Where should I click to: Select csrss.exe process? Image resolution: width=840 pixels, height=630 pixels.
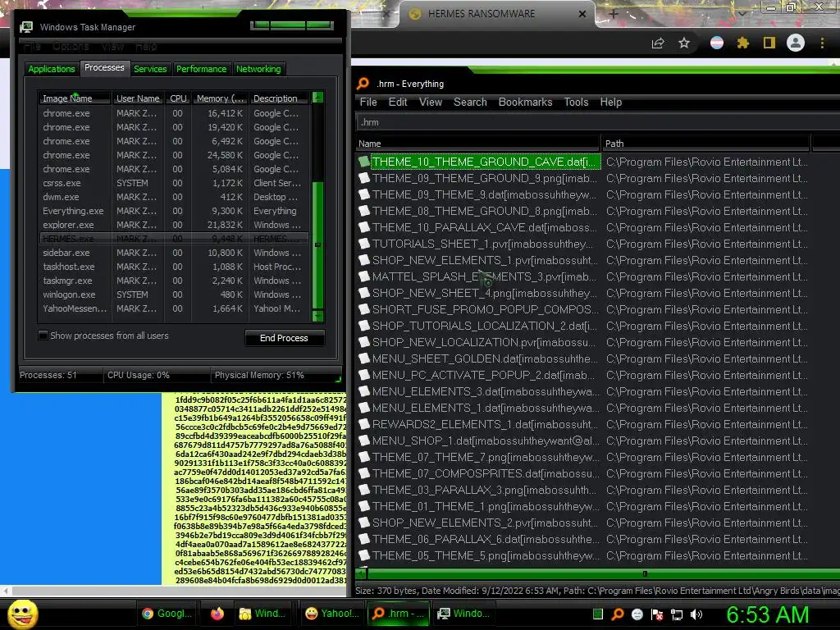(174, 183)
